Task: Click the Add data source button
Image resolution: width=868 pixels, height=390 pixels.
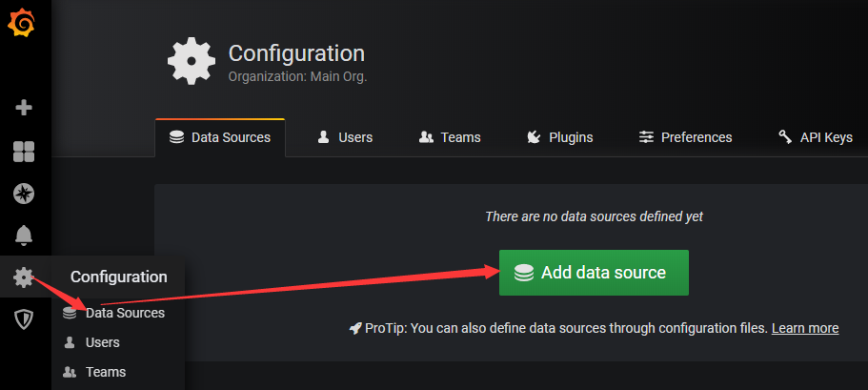Action: point(594,273)
